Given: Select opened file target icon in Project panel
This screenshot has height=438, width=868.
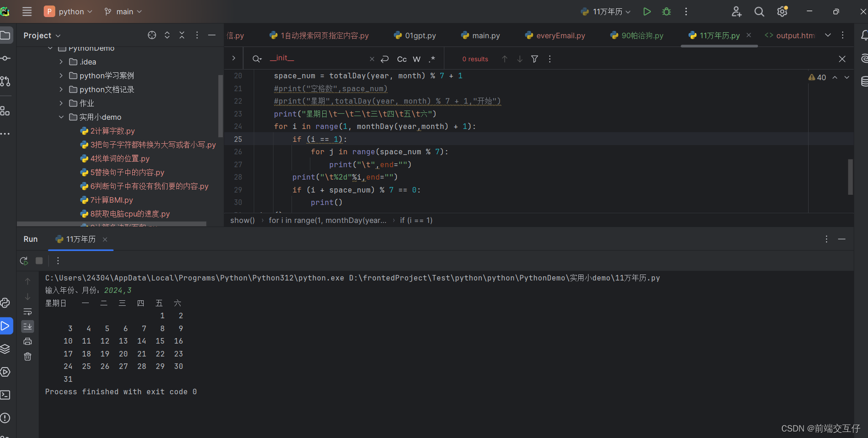Looking at the screenshot, I should pyautogui.click(x=152, y=35).
